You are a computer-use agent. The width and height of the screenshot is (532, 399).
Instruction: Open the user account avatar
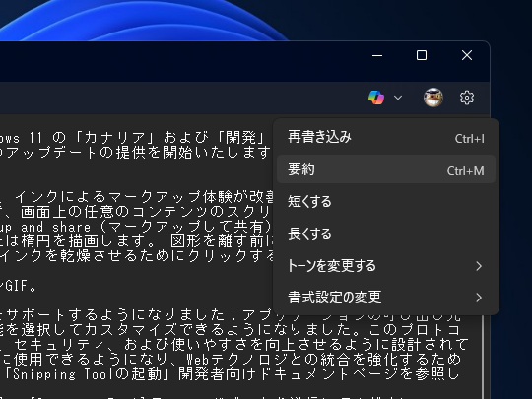432,98
